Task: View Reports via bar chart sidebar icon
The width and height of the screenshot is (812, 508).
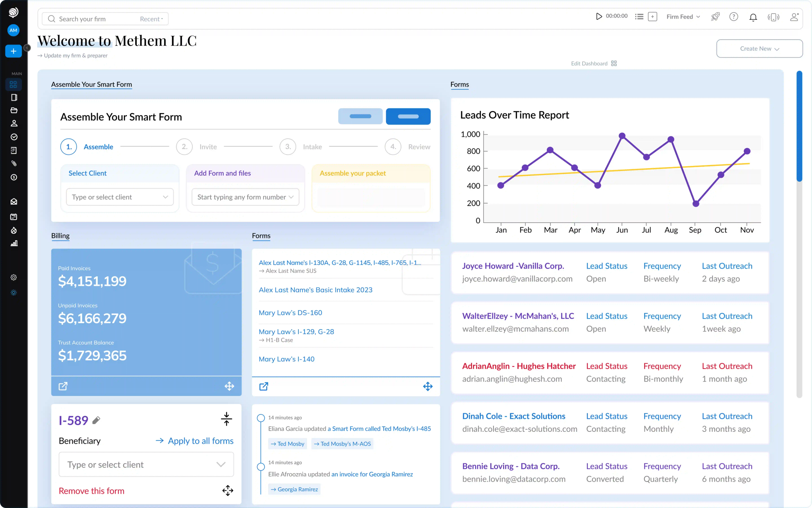Action: pos(14,243)
